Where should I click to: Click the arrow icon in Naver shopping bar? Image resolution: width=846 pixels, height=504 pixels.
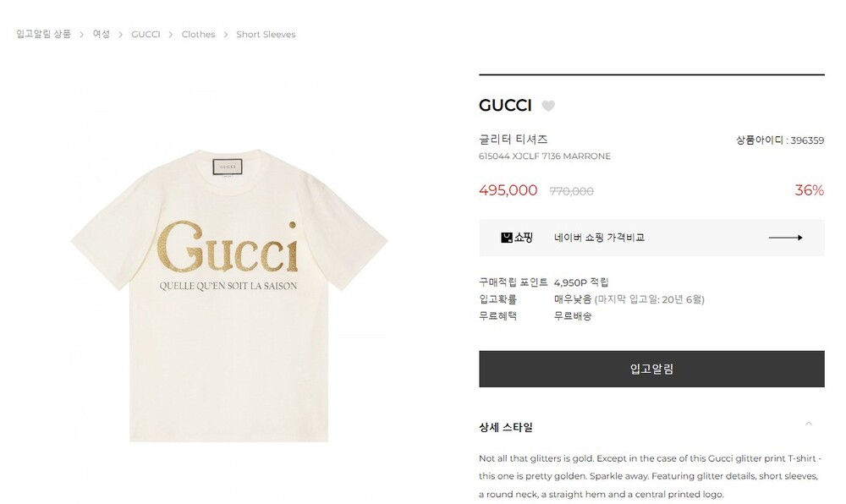coord(786,237)
